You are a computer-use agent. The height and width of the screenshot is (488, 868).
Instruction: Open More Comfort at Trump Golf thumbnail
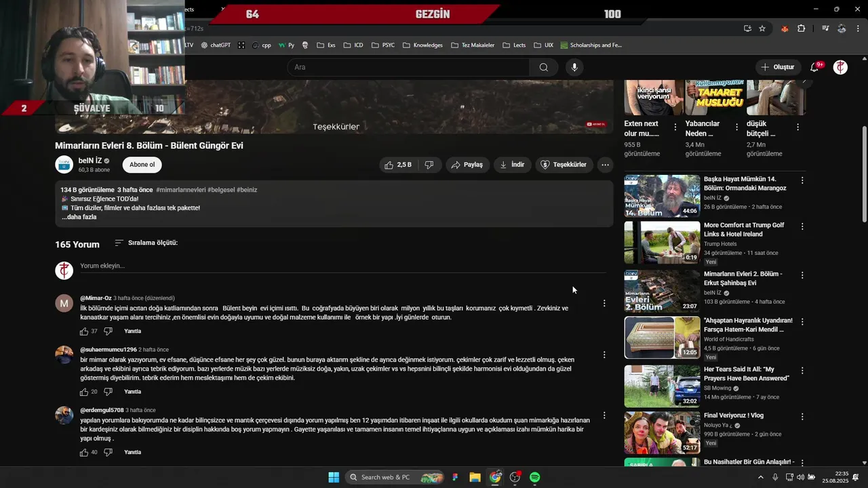pos(662,243)
